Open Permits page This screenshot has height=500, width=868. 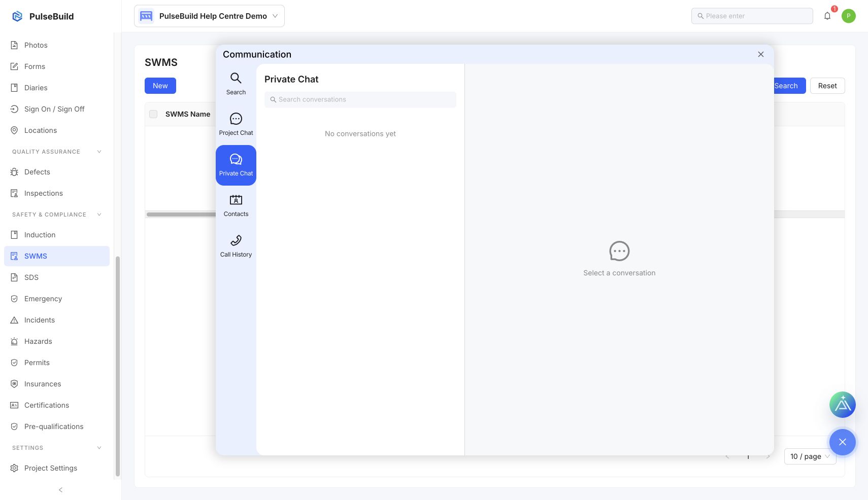click(x=57, y=363)
